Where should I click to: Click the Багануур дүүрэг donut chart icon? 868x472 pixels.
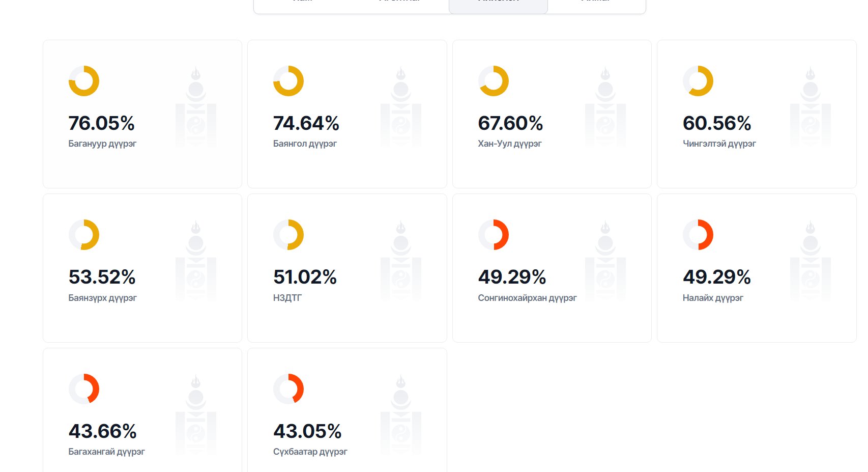[x=84, y=81]
